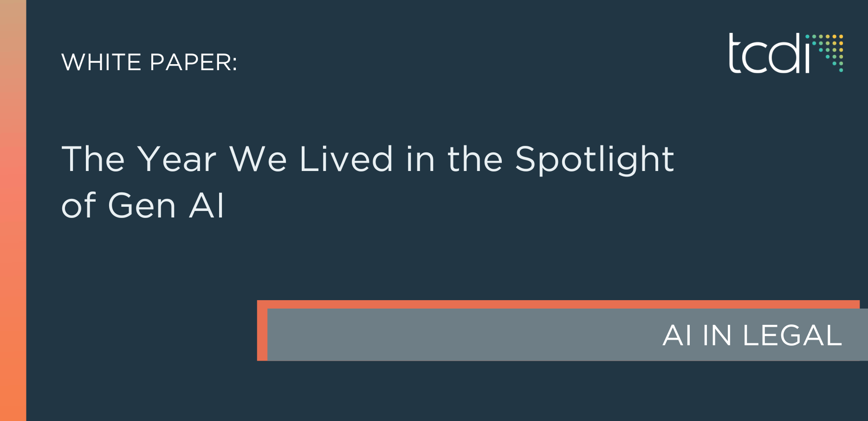Click the letter "t" in the tcdi logo
The width and height of the screenshot is (868, 421).
point(734,54)
